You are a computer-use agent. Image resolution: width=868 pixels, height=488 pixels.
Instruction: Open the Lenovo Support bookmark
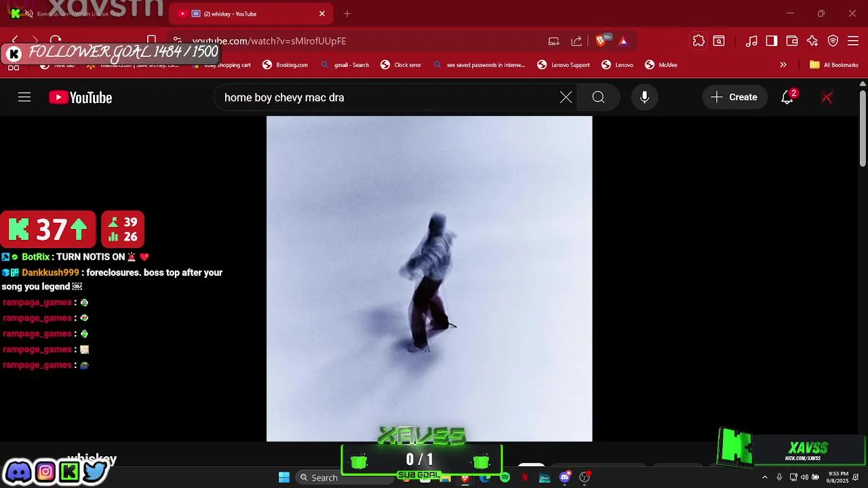point(564,65)
